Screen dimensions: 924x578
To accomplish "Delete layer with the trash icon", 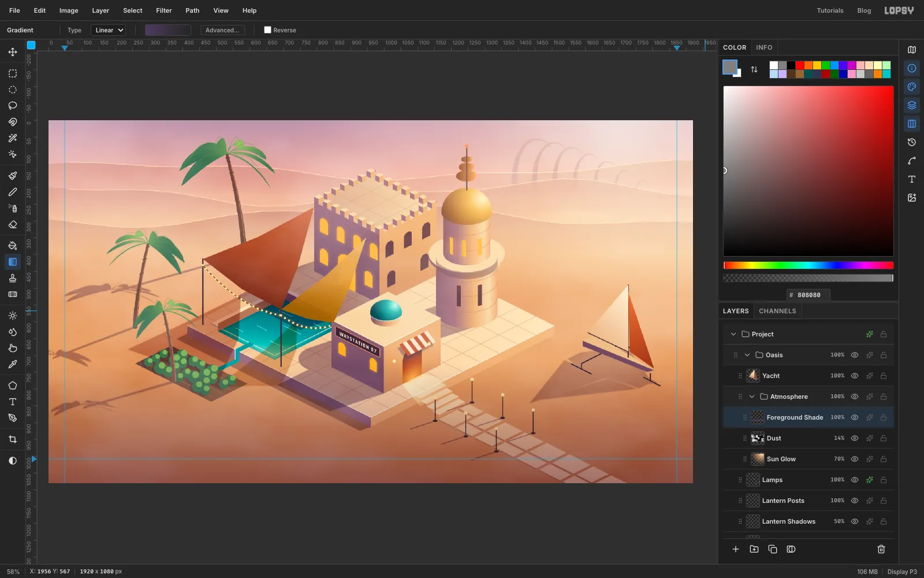I will tap(881, 549).
